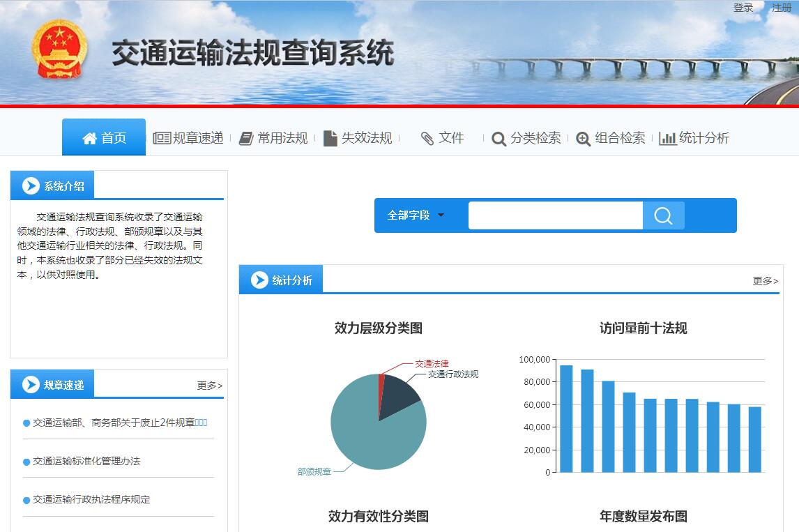Image resolution: width=799 pixels, height=532 pixels.
Task: Click the 注册 link at top right
Action: click(782, 8)
